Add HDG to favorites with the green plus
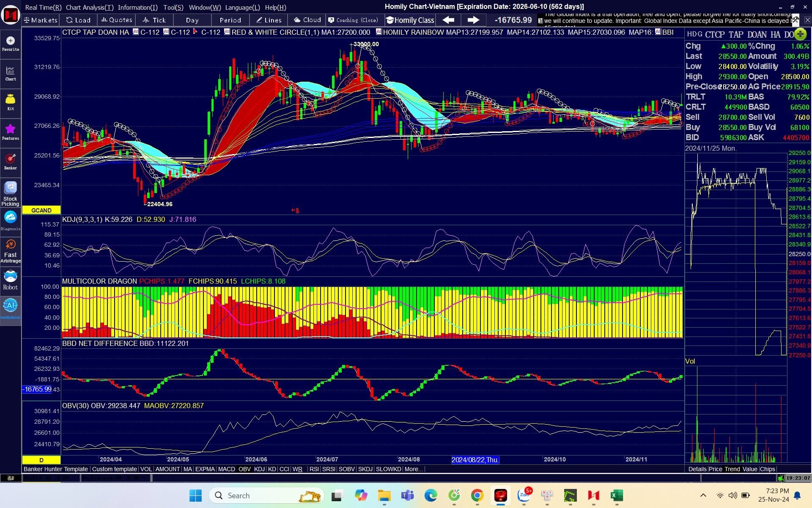This screenshot has height=508, width=812. tap(800, 34)
